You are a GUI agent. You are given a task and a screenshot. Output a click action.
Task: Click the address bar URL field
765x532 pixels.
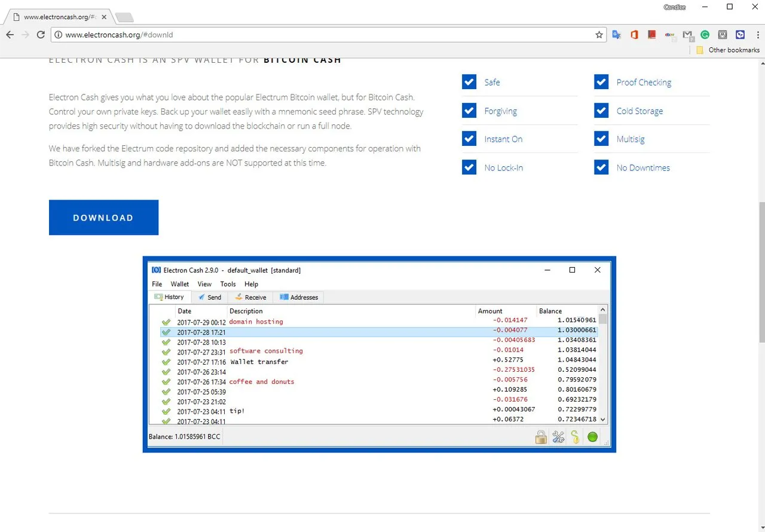[x=329, y=35]
